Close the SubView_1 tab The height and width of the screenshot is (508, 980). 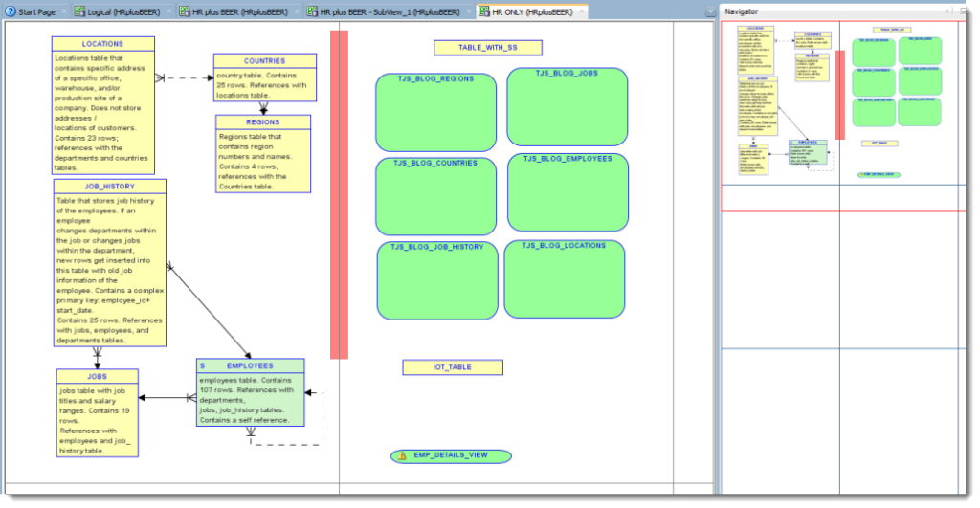pyautogui.click(x=469, y=11)
